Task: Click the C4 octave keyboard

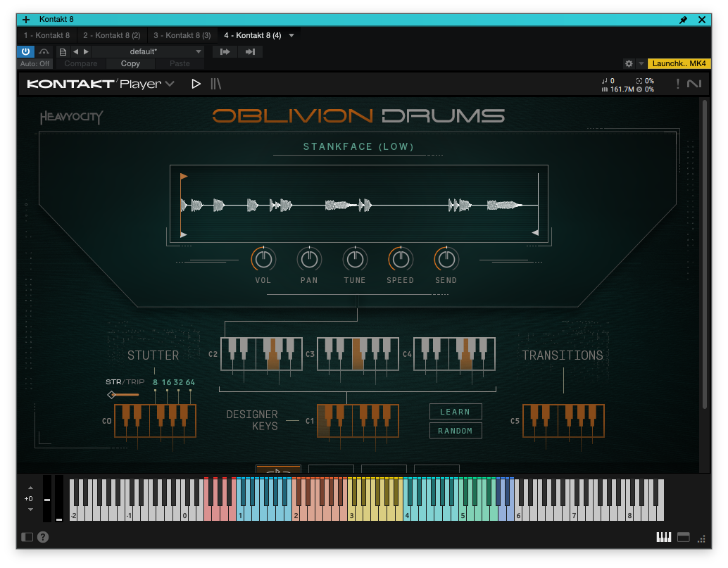Action: (455, 354)
